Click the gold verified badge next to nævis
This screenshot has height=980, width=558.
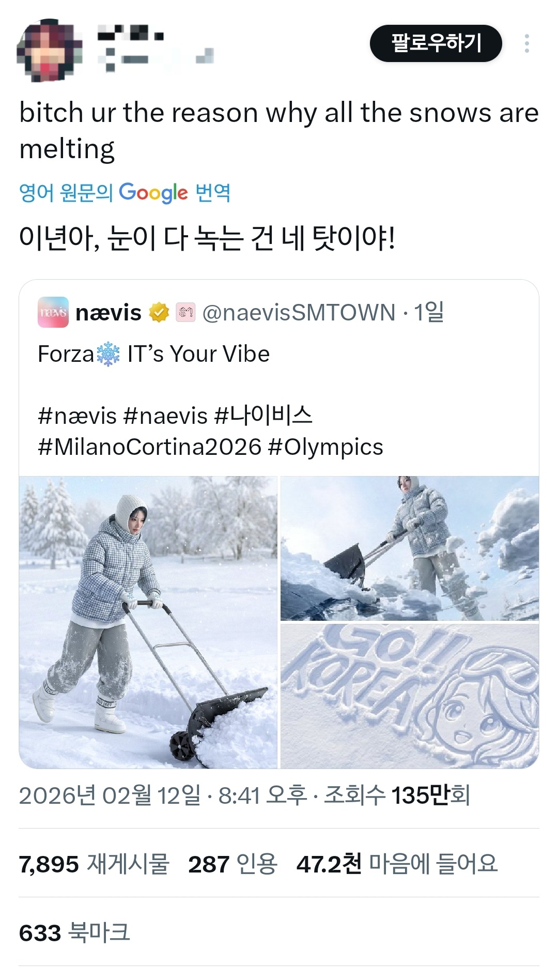pos(159,312)
